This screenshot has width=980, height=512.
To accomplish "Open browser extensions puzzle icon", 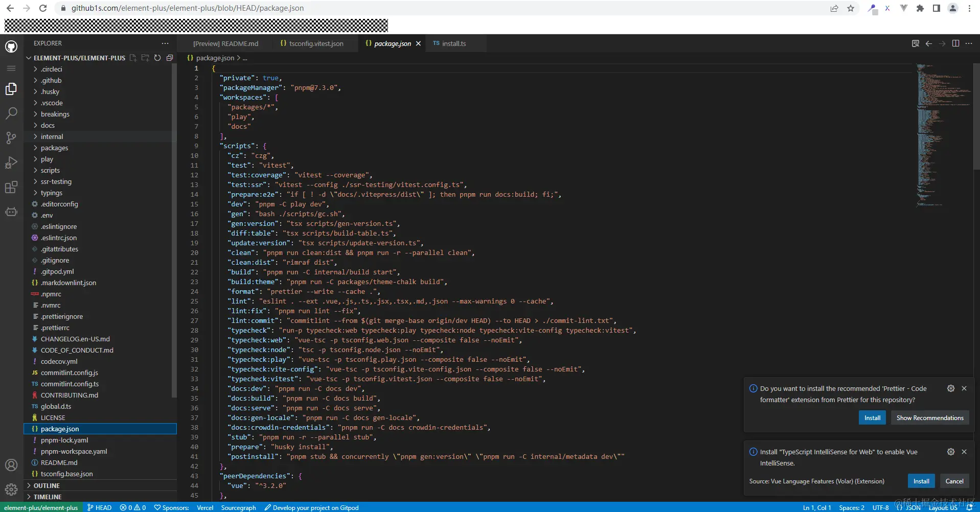I will 920,8.
